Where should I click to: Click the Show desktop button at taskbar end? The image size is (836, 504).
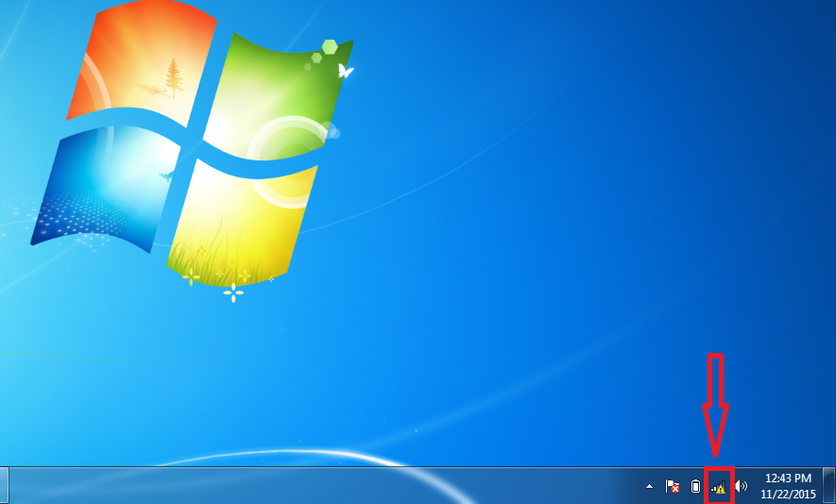click(829, 485)
